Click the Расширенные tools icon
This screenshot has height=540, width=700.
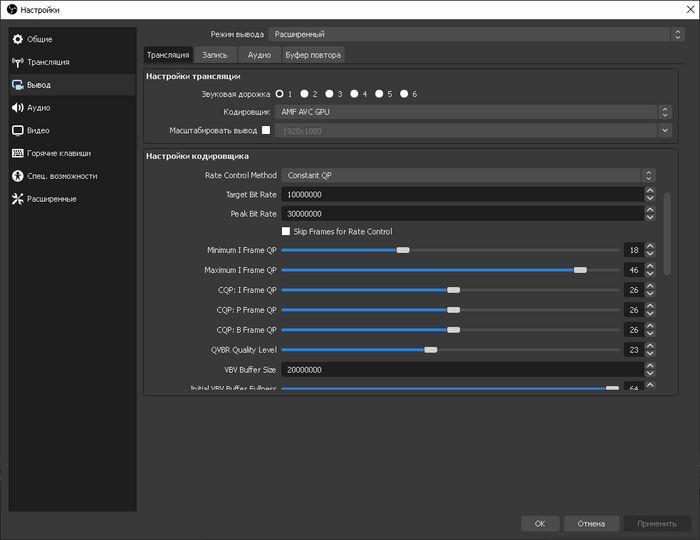coord(18,199)
